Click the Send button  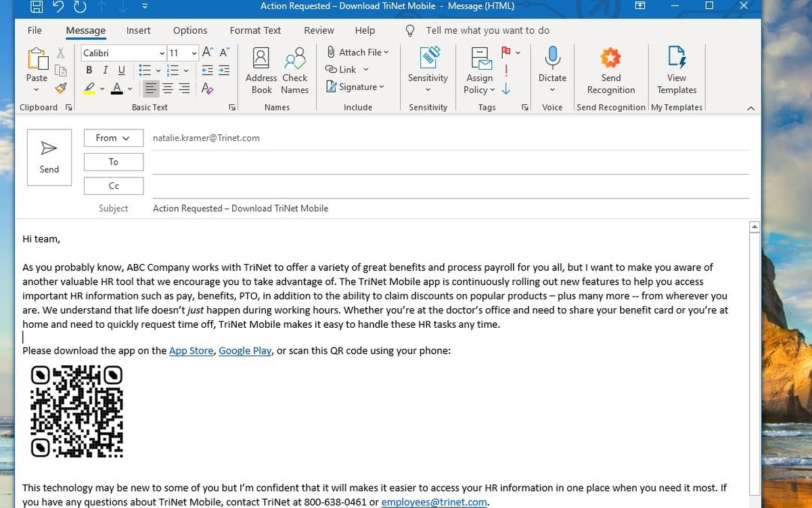(49, 157)
